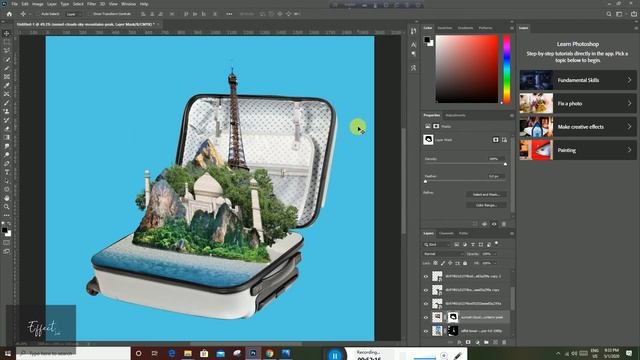
Task: Expand Fix a photo chevron
Action: point(629,104)
